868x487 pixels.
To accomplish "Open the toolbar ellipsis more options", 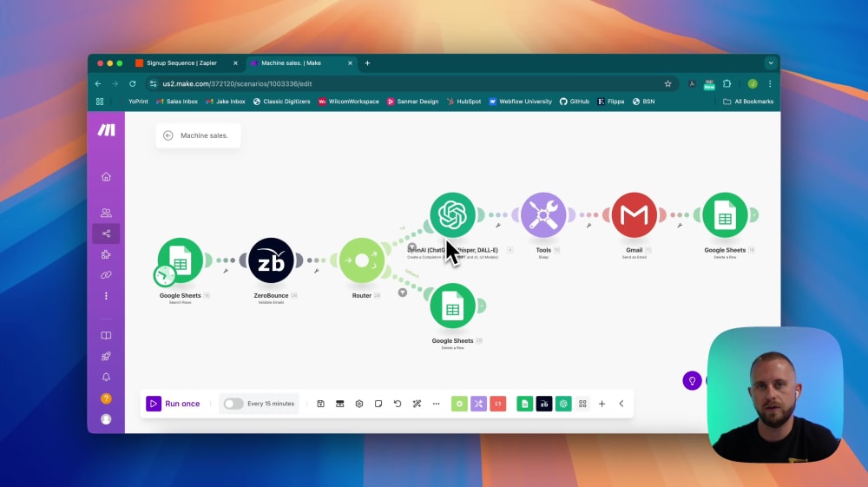I will pyautogui.click(x=437, y=404).
